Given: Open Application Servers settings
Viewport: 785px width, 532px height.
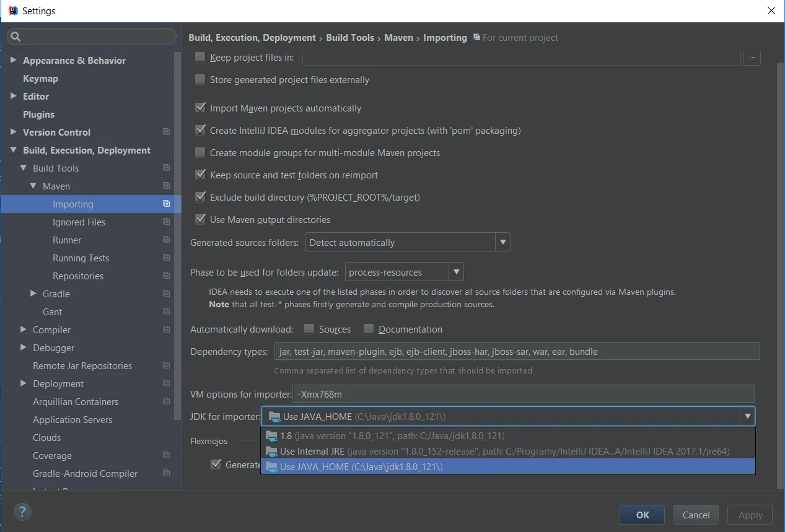Looking at the screenshot, I should pyautogui.click(x=72, y=419).
